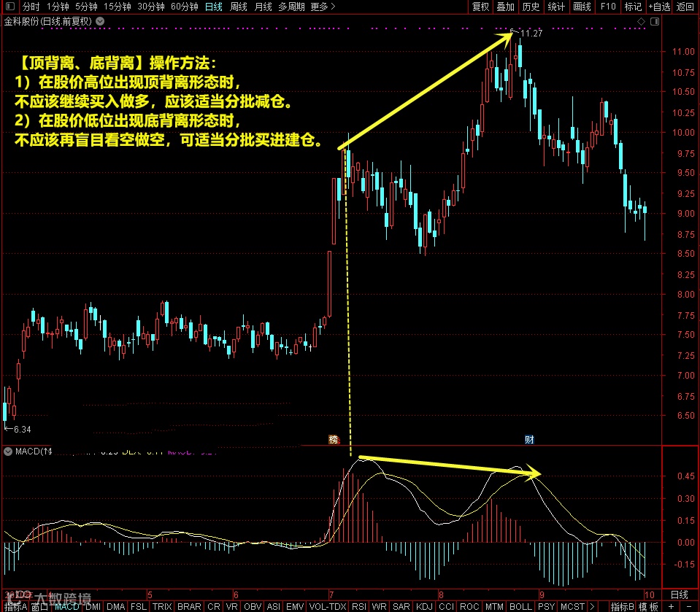The width and height of the screenshot is (700, 612).
Task: Select the RSI indicator tab
Action: click(359, 607)
